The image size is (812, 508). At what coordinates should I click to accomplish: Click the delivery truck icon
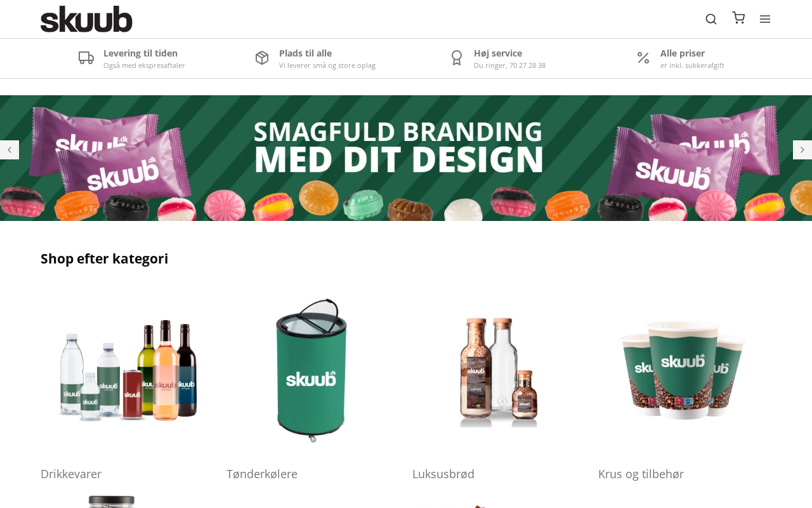point(86,58)
